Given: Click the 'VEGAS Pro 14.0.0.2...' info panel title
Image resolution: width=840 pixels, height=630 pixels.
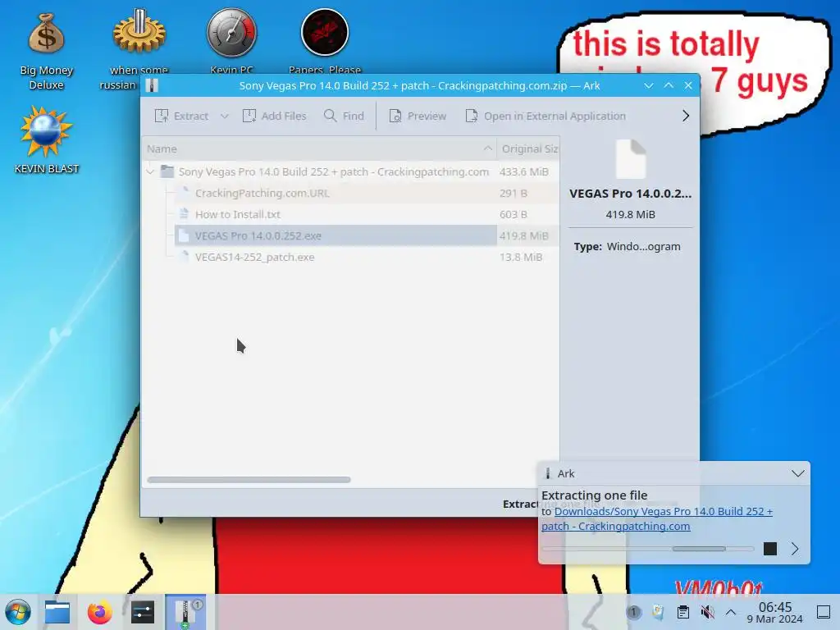Looking at the screenshot, I should coord(631,194).
